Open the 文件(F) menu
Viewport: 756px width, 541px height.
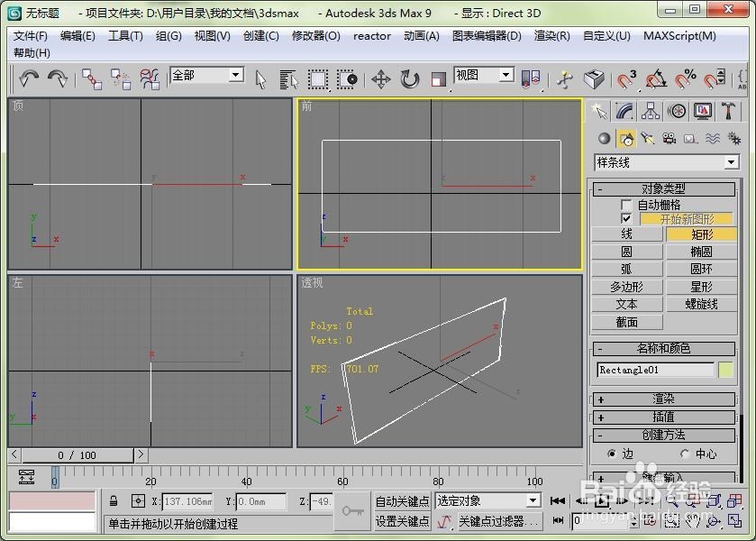pos(31,36)
